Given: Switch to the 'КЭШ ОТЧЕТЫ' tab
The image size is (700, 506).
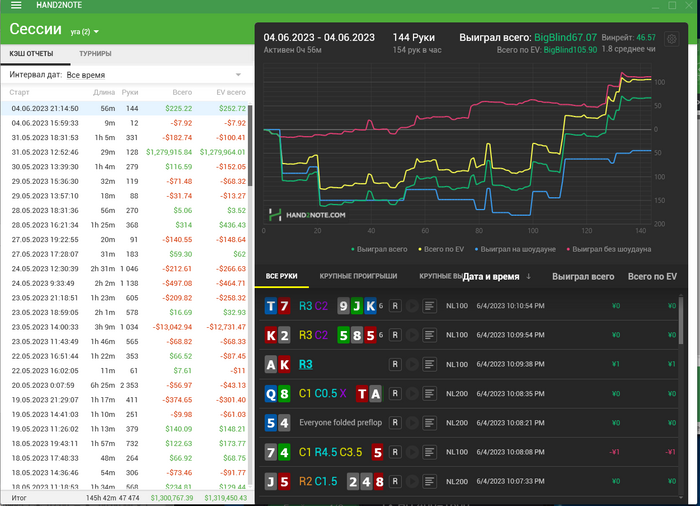Looking at the screenshot, I should 31,54.
